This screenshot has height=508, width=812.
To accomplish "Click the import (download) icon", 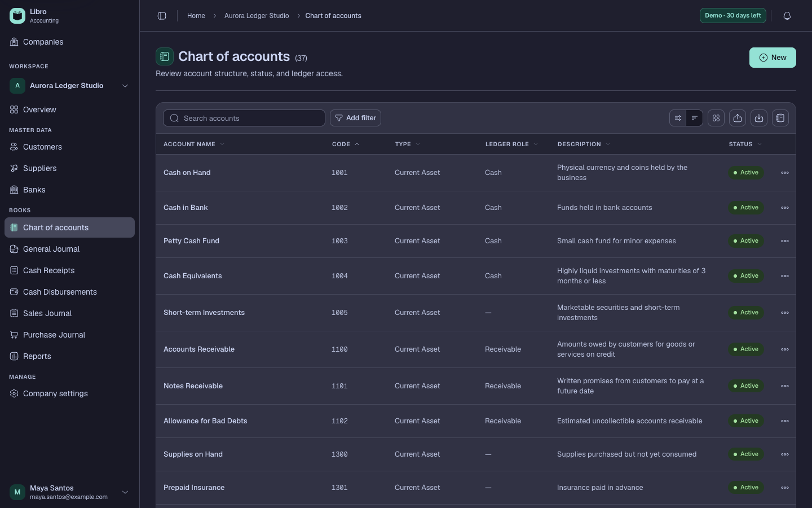I will (759, 118).
